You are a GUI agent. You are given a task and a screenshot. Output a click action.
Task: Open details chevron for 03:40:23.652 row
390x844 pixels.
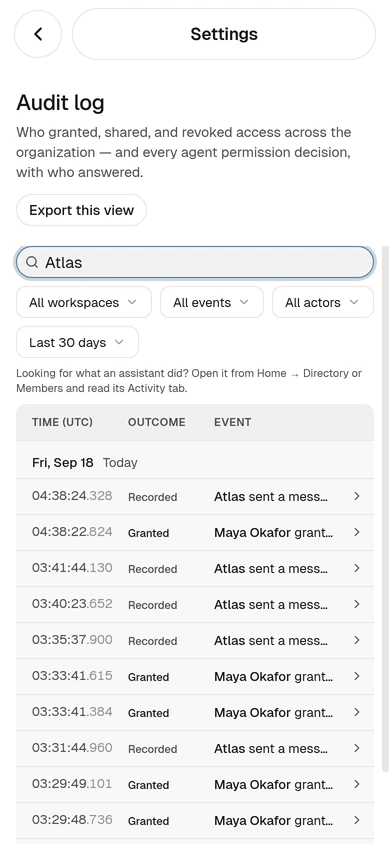point(357,604)
